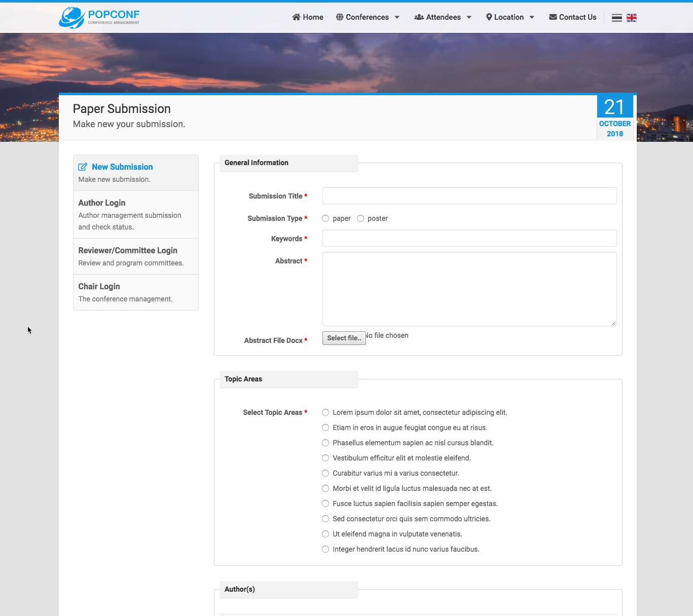The width and height of the screenshot is (693, 616).
Task: Click the striped flag language icon
Action: click(617, 18)
